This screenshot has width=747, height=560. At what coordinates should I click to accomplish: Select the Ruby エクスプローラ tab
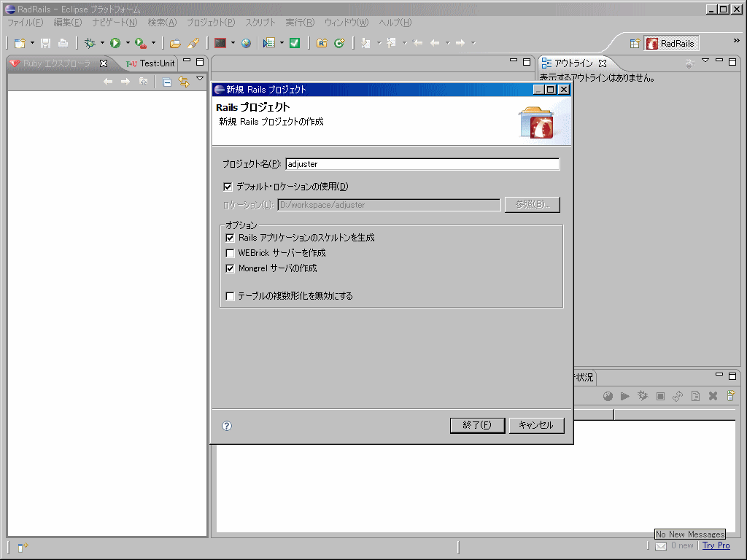coord(57,63)
